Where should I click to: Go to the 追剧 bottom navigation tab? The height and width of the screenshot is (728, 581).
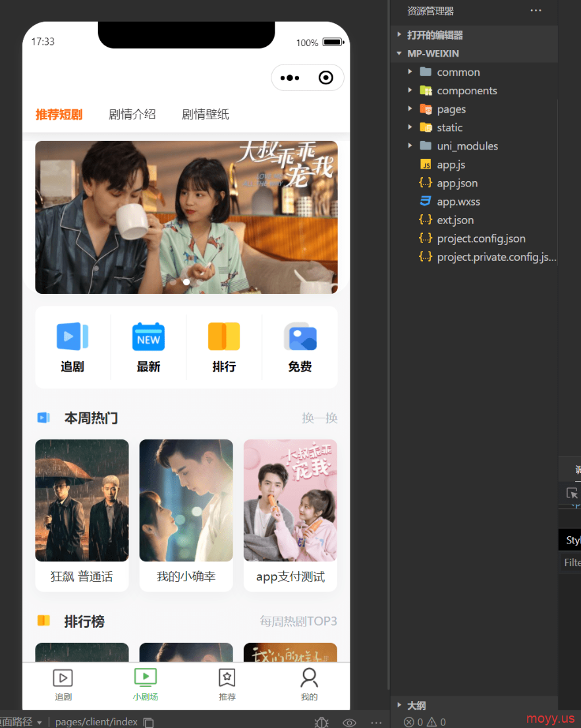click(63, 685)
